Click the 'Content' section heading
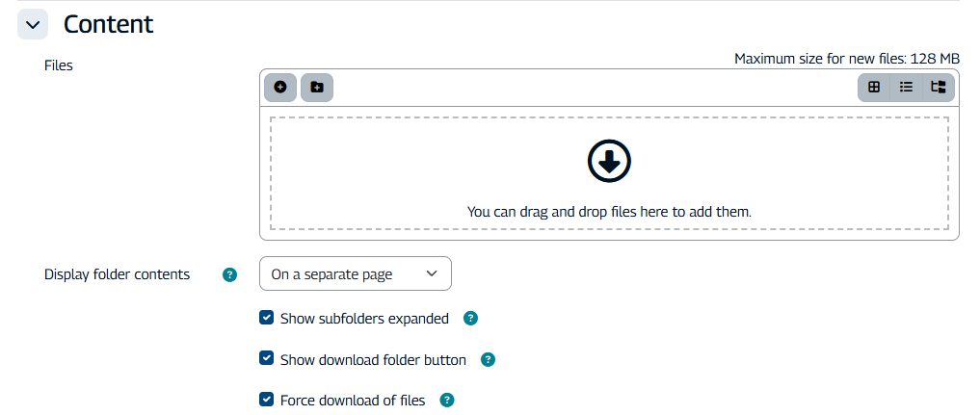 108,25
